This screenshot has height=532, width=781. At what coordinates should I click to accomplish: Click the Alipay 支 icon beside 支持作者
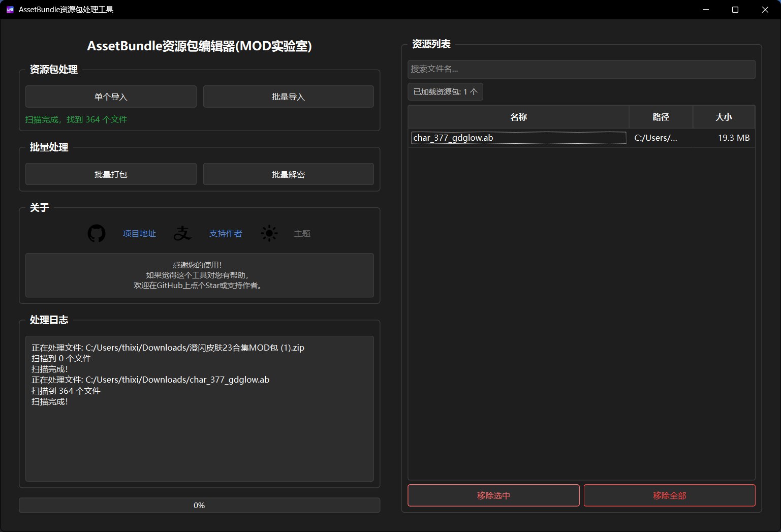point(182,233)
